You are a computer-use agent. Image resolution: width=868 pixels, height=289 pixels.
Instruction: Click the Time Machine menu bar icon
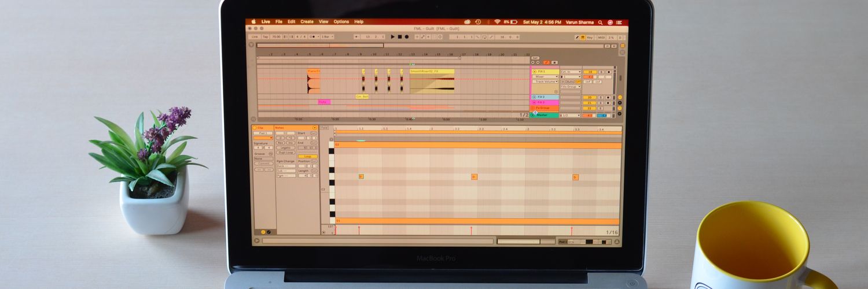tap(478, 22)
